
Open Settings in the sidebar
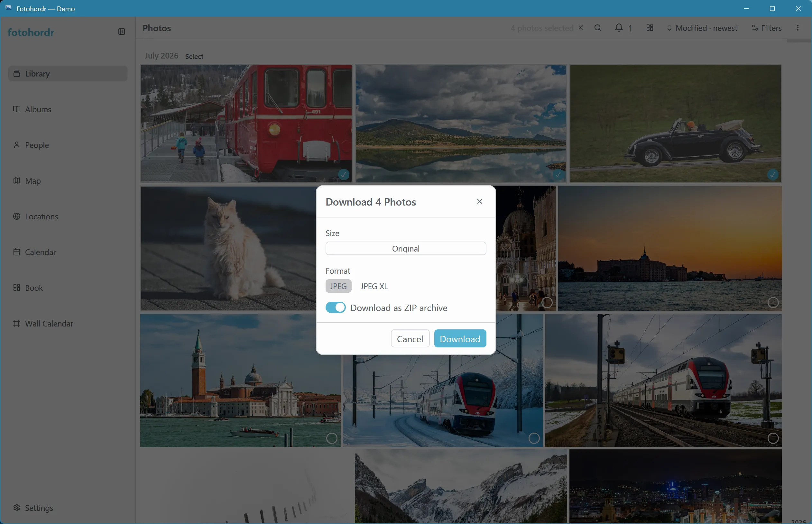[x=68, y=508]
